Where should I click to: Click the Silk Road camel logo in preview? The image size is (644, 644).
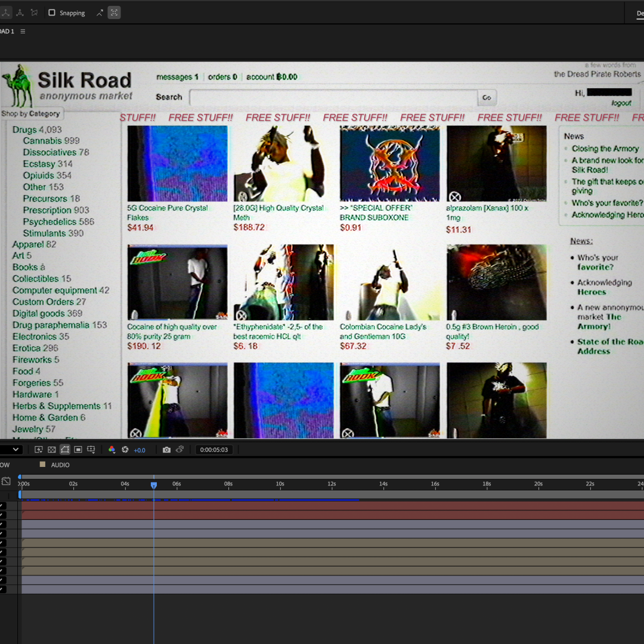click(17, 86)
